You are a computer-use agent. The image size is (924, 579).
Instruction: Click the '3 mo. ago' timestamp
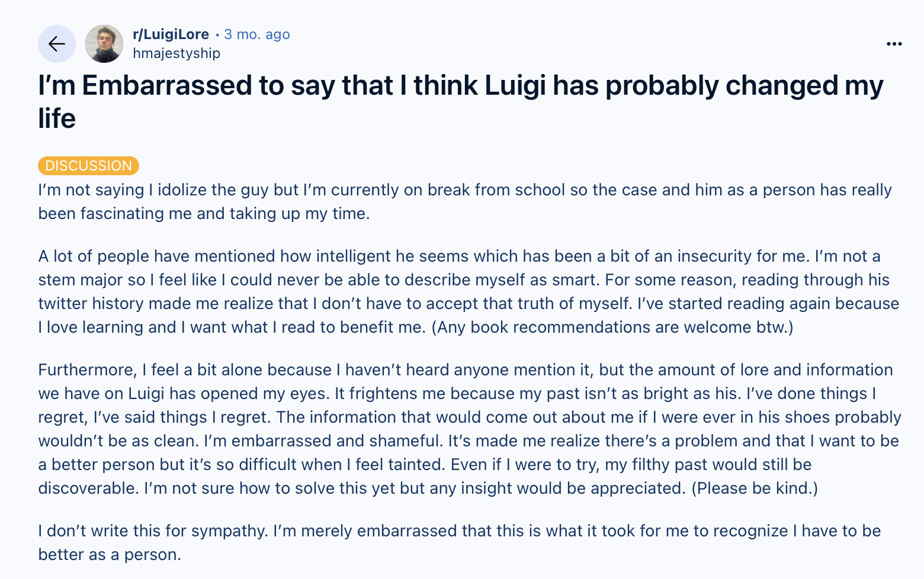(x=257, y=34)
